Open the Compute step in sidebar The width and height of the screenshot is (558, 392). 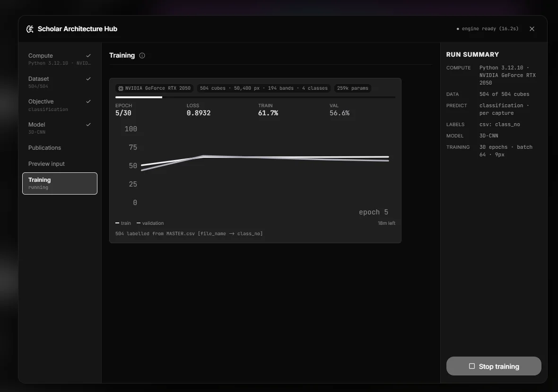(60, 59)
